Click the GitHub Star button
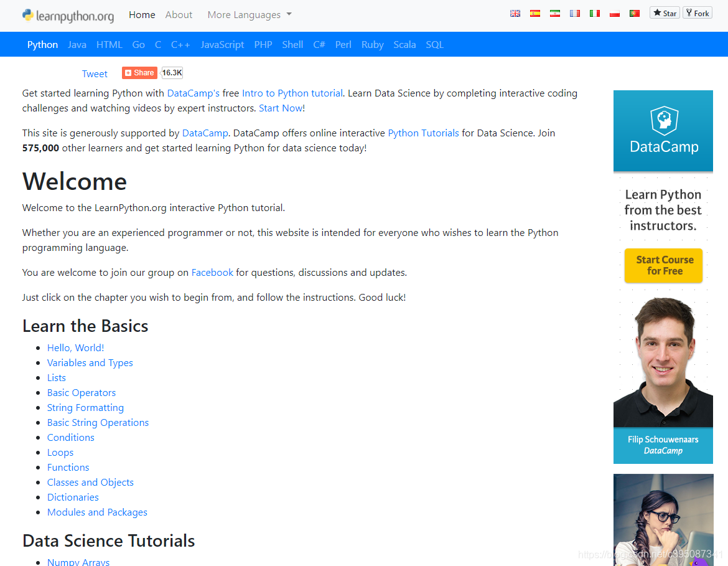 [x=665, y=13]
